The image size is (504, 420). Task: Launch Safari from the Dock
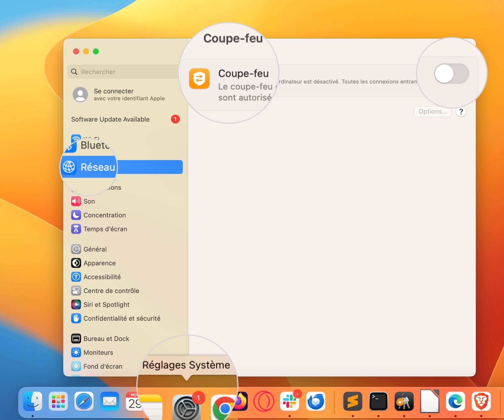[x=84, y=401]
